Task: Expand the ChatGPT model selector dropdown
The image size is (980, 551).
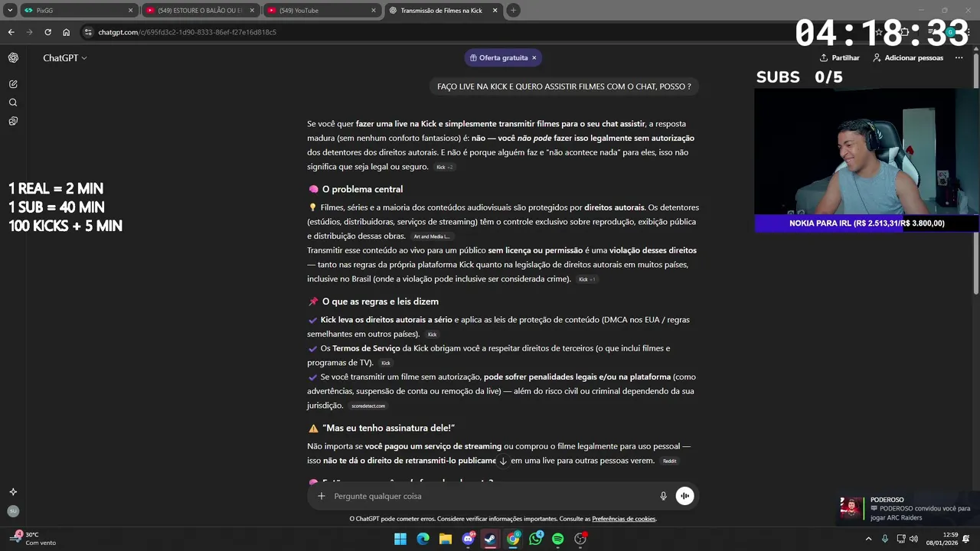Action: click(65, 57)
